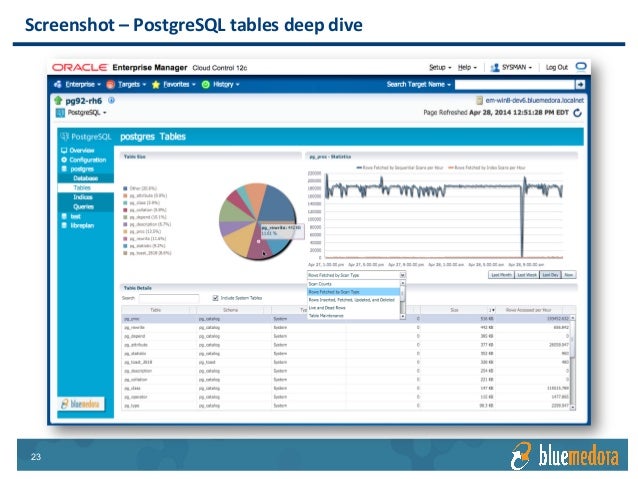
Task: Click the table's vertical scrollbar
Action: click(573, 361)
